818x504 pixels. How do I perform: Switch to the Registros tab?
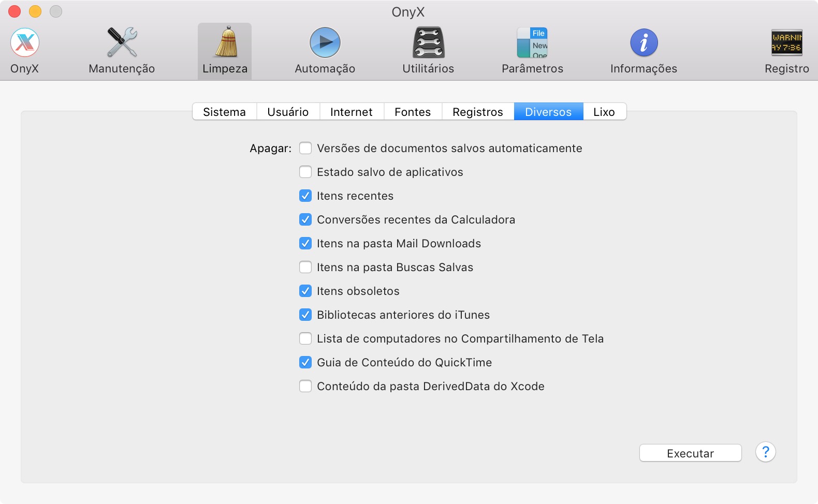[478, 112]
